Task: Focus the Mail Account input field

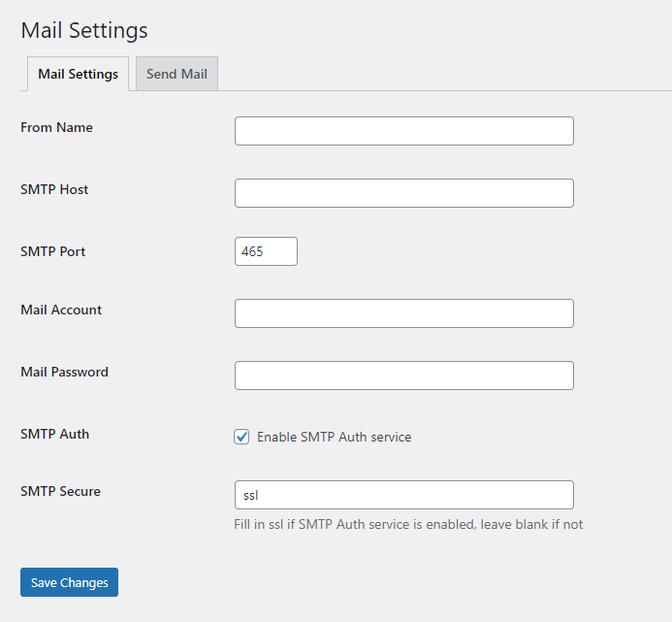Action: pyautogui.click(x=404, y=313)
